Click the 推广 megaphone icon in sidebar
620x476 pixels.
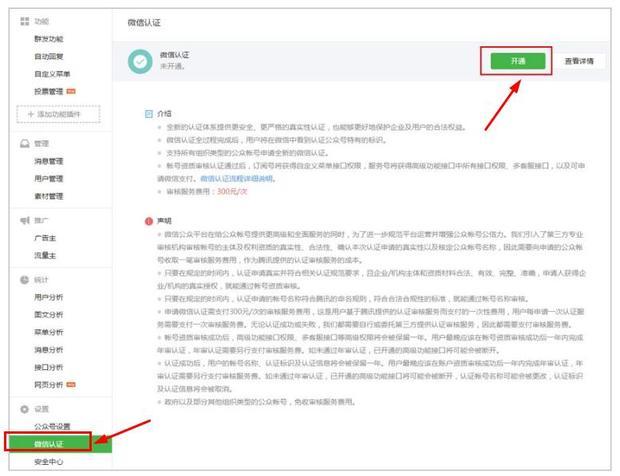click(25, 220)
